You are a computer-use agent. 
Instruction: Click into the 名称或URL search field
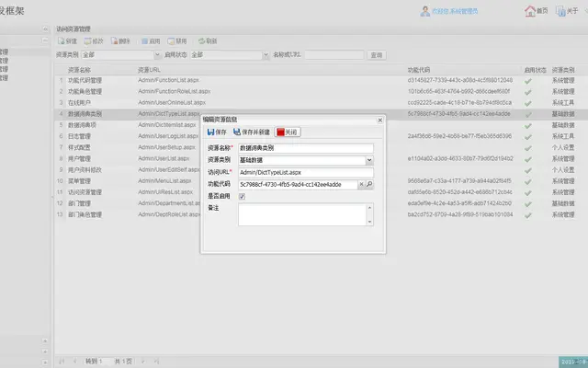click(334, 55)
